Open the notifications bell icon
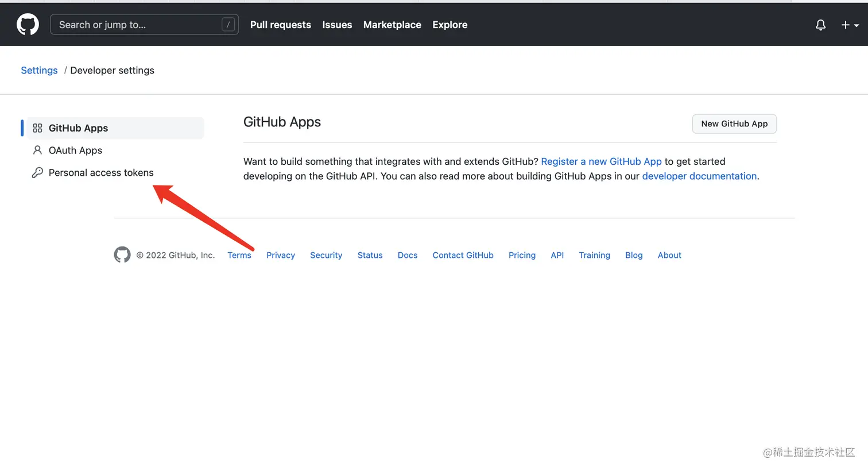Screen dimensions: 868x471 [821, 25]
